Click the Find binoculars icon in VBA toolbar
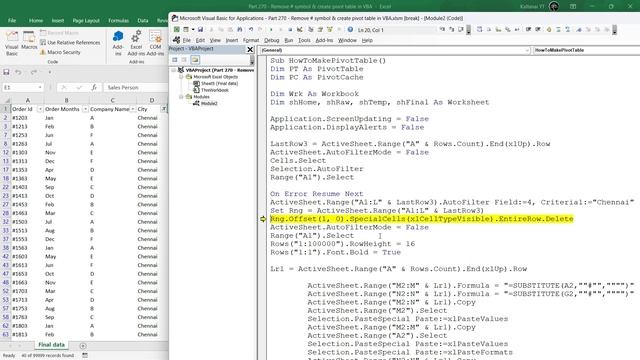This screenshot has height=360, width=640. (240, 30)
